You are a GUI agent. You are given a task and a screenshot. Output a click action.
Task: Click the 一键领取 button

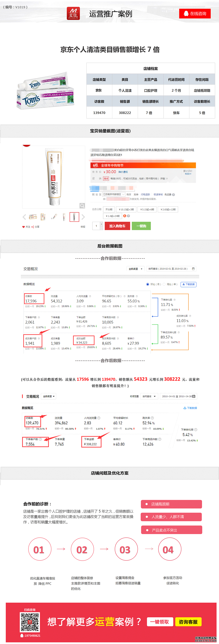(159, 621)
